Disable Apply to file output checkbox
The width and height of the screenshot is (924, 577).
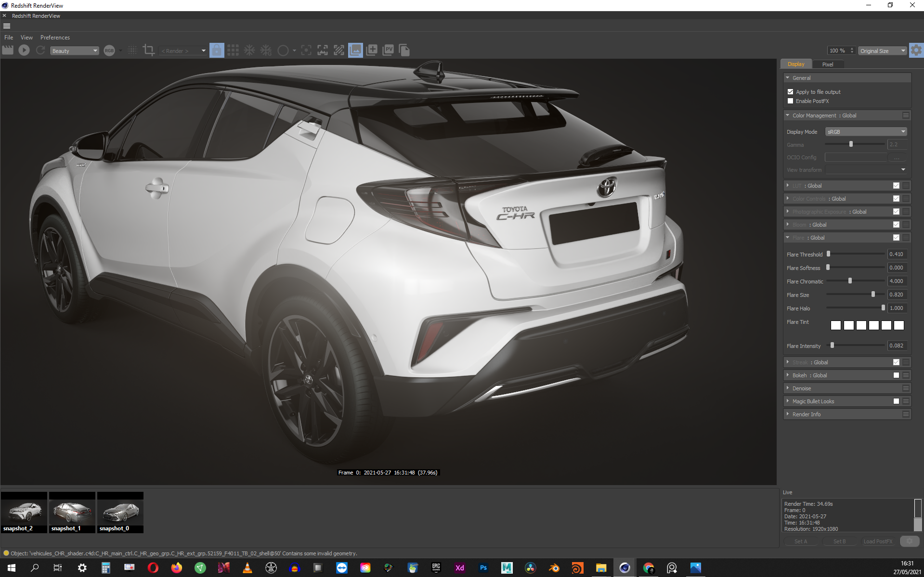[790, 91]
